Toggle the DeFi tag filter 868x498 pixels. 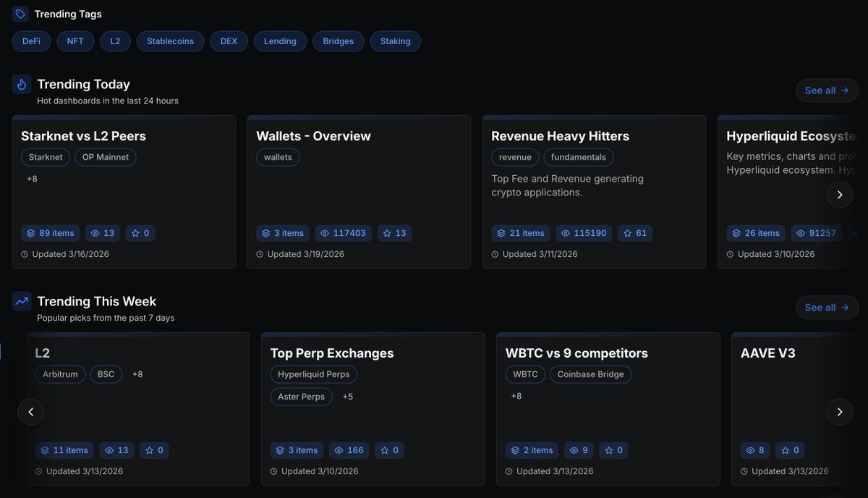click(30, 41)
